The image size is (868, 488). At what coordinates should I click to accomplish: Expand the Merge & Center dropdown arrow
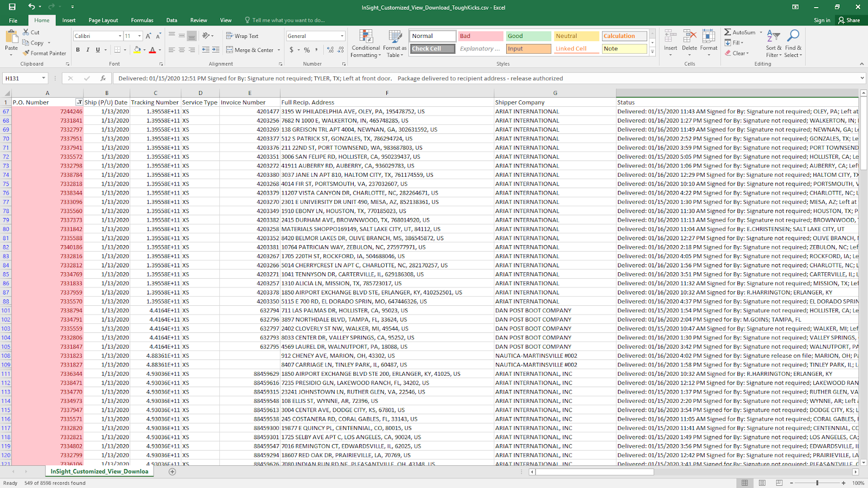(x=279, y=50)
